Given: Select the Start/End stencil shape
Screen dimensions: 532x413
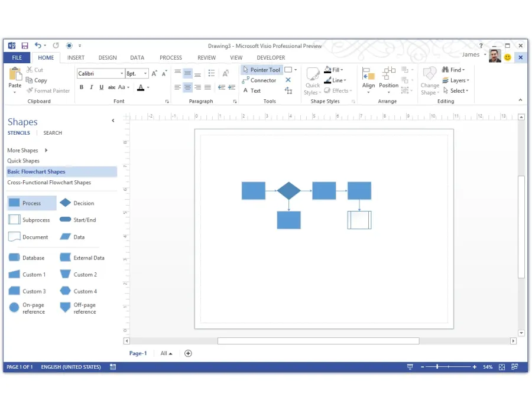Looking at the screenshot, I should click(79, 220).
